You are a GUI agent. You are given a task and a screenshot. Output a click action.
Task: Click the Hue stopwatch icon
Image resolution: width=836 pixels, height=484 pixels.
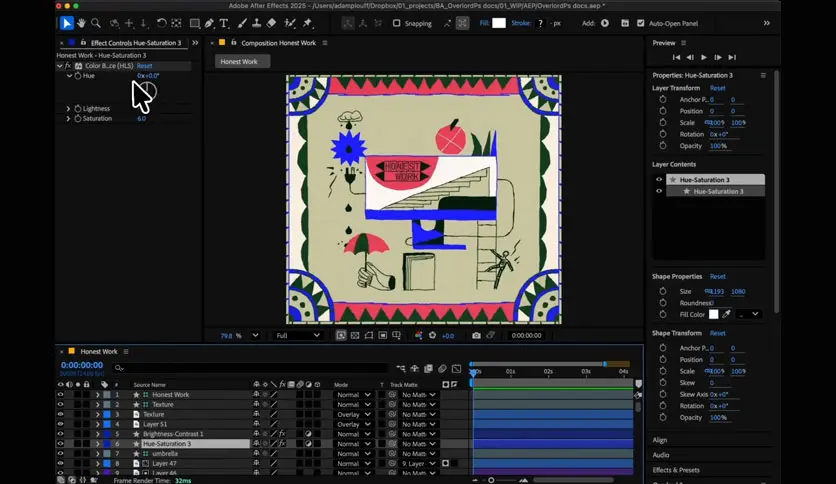[x=78, y=76]
